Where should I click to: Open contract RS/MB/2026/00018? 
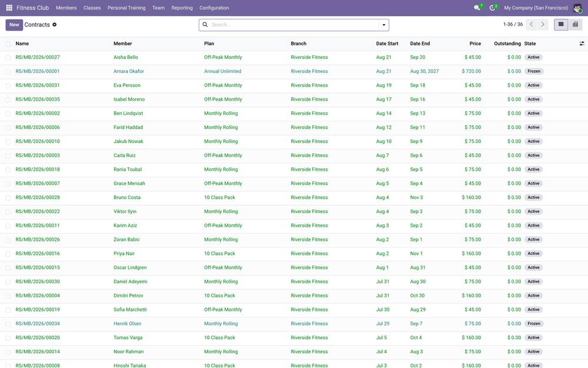tap(38, 170)
